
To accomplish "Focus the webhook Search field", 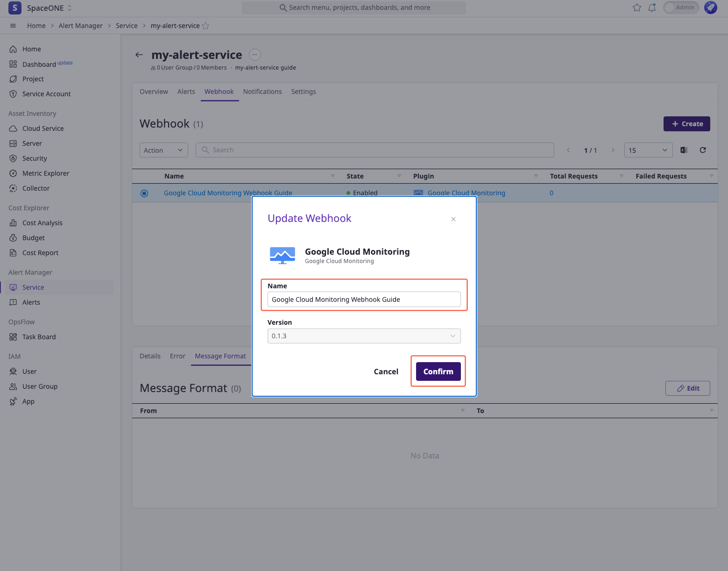I will [375, 150].
